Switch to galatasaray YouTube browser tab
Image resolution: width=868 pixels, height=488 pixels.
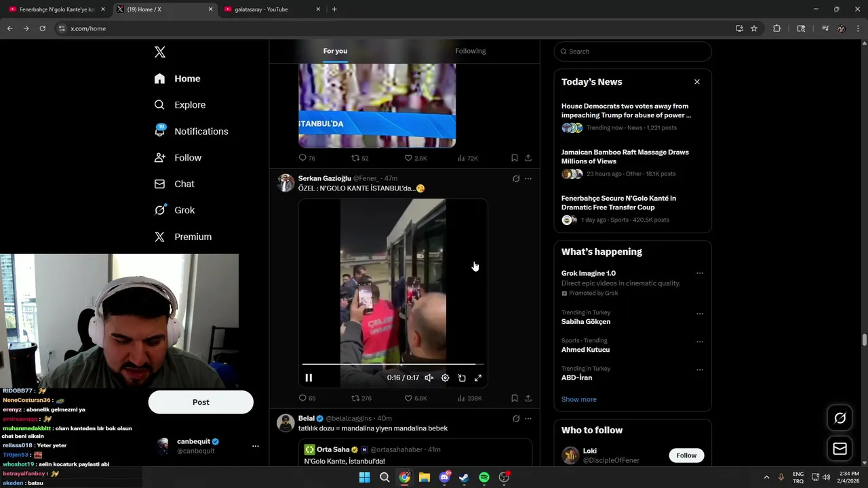(271, 9)
